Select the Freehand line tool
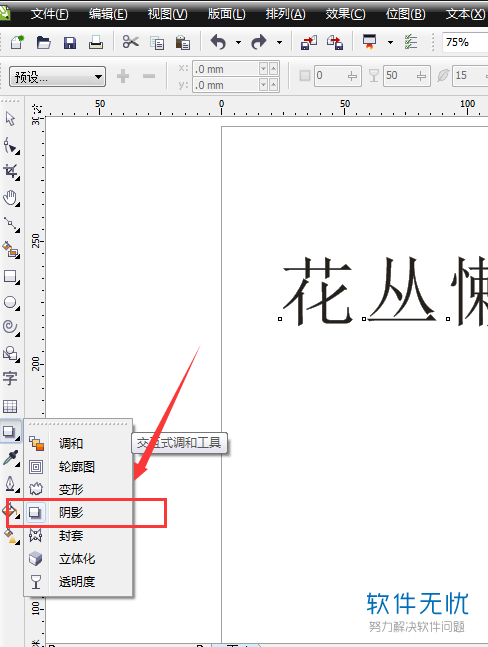The width and height of the screenshot is (488, 647). tap(11, 224)
